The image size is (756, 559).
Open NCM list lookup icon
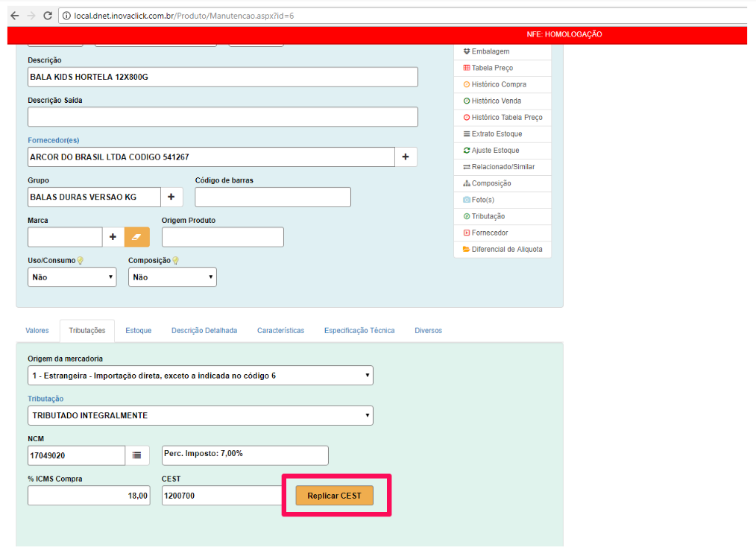pos(137,455)
